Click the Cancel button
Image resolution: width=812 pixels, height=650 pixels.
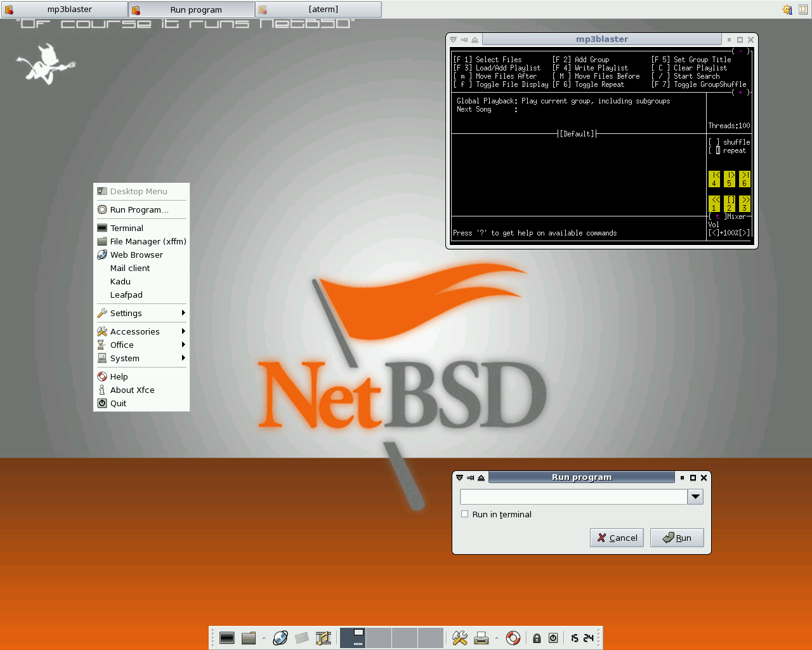pos(617,538)
